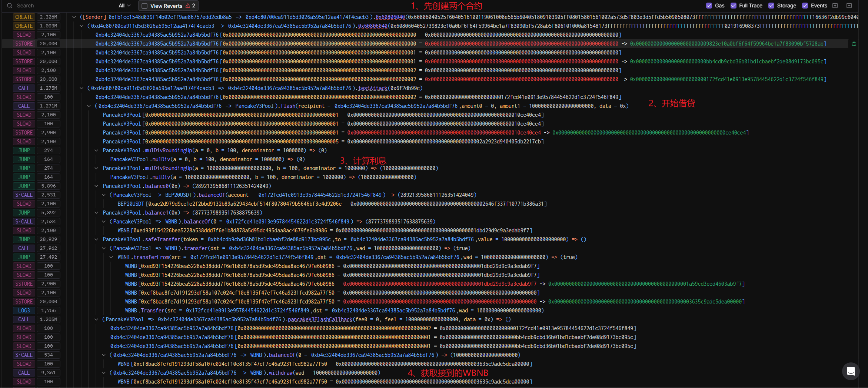
Task: Toggle the Storage checkbox
Action: pos(771,6)
